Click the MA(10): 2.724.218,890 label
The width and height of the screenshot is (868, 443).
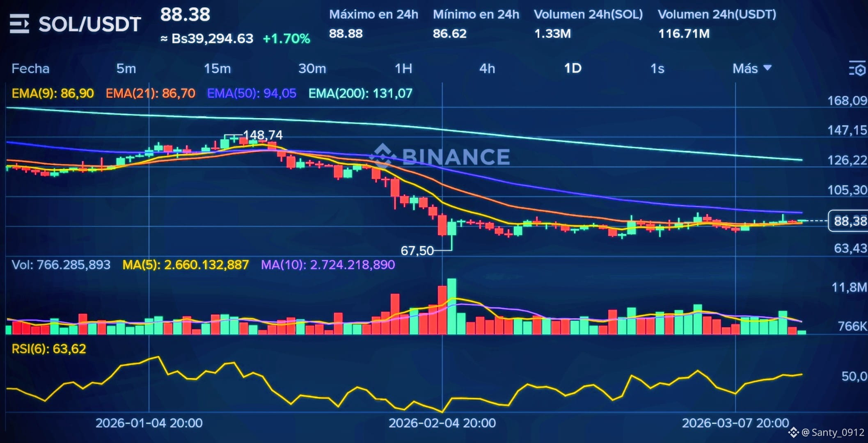click(328, 265)
